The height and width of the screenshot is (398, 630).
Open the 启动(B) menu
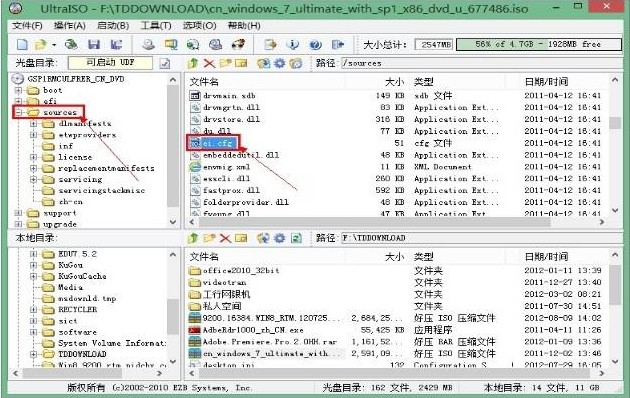pyautogui.click(x=113, y=26)
